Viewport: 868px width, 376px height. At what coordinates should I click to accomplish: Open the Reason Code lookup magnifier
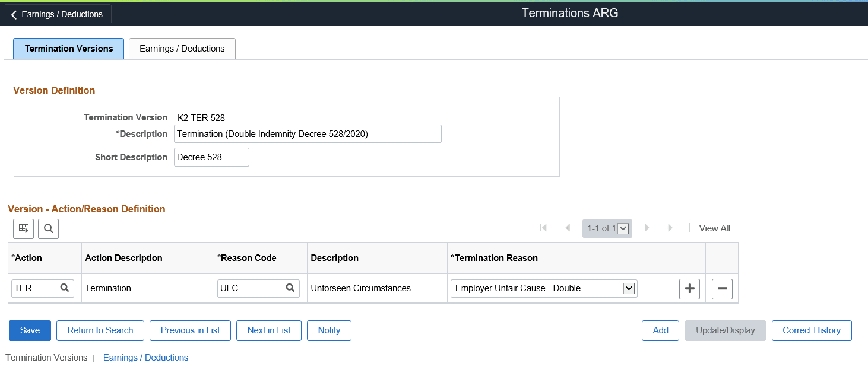tap(290, 288)
